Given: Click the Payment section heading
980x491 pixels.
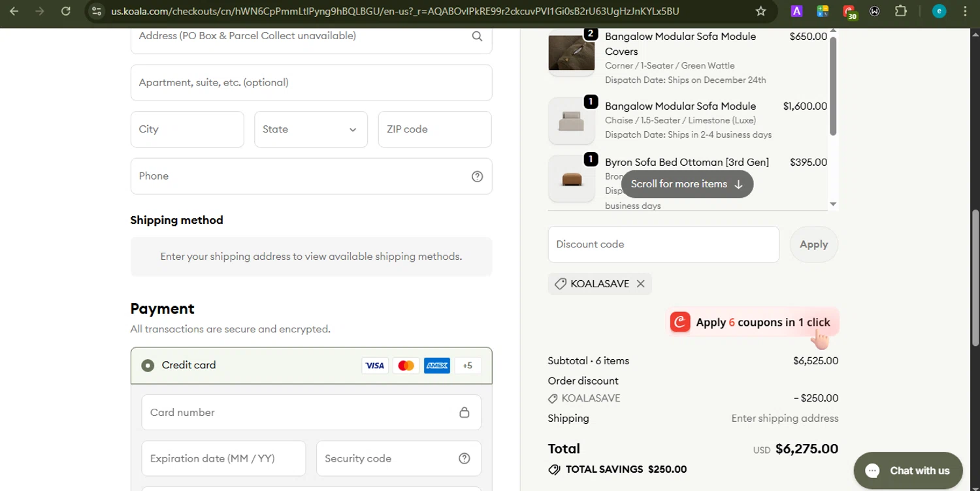Looking at the screenshot, I should click(x=162, y=309).
